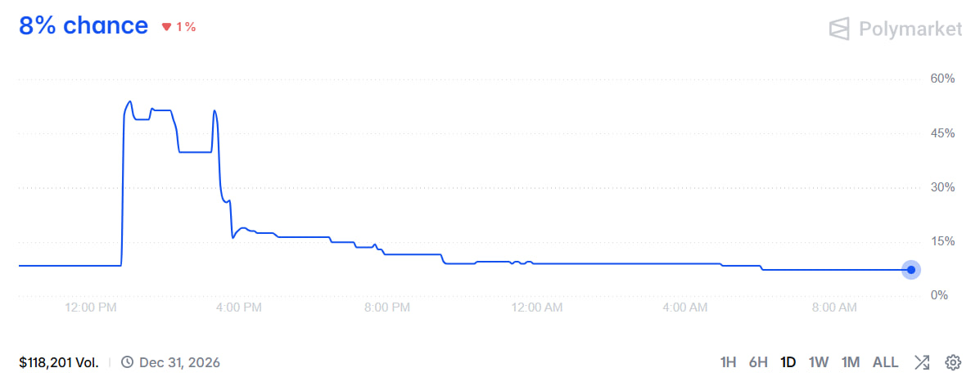Click the $118,201 Vol. label
This screenshot has height=377, width=980.
click(59, 362)
